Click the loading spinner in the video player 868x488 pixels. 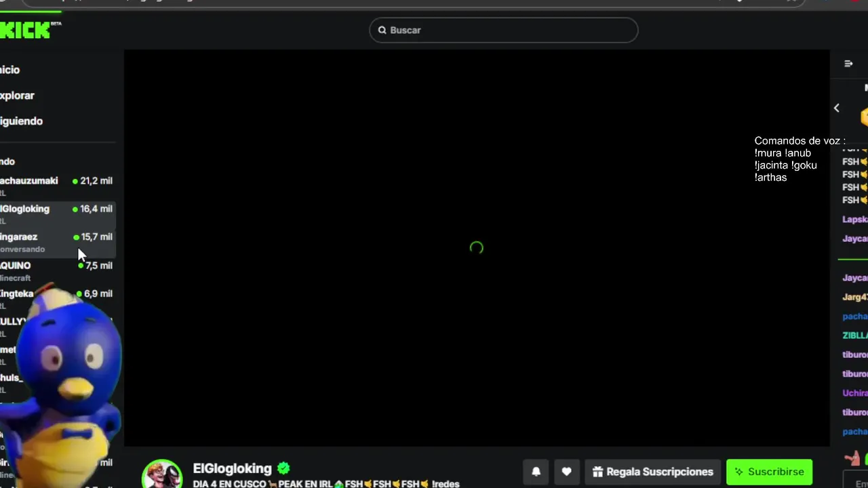tap(476, 248)
